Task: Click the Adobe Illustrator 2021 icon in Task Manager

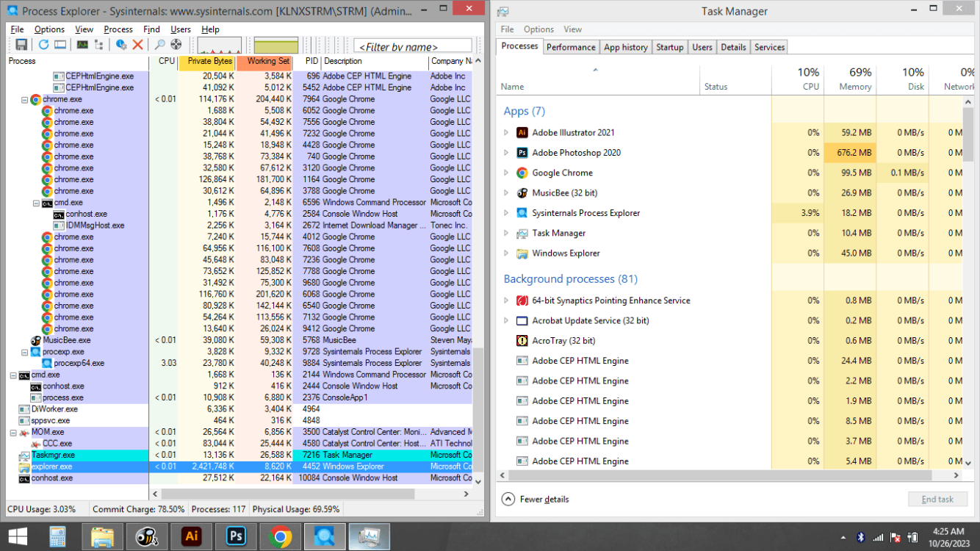Action: coord(522,133)
